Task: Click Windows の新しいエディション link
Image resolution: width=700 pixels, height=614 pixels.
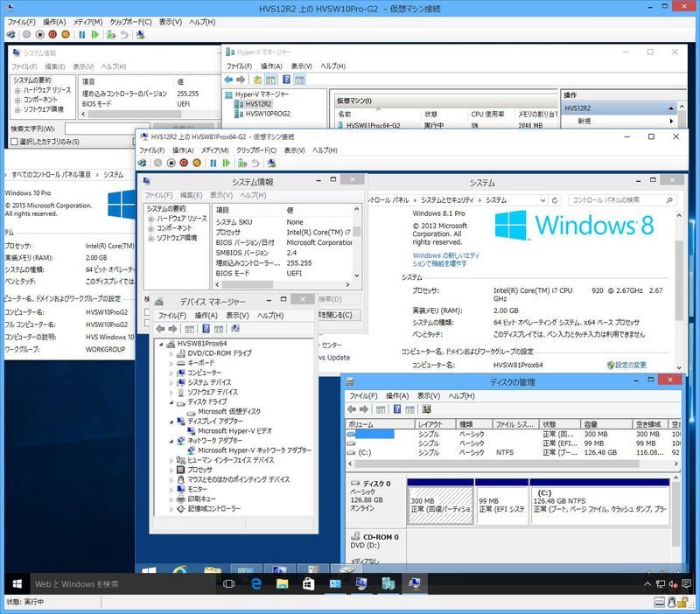Action: [445, 260]
